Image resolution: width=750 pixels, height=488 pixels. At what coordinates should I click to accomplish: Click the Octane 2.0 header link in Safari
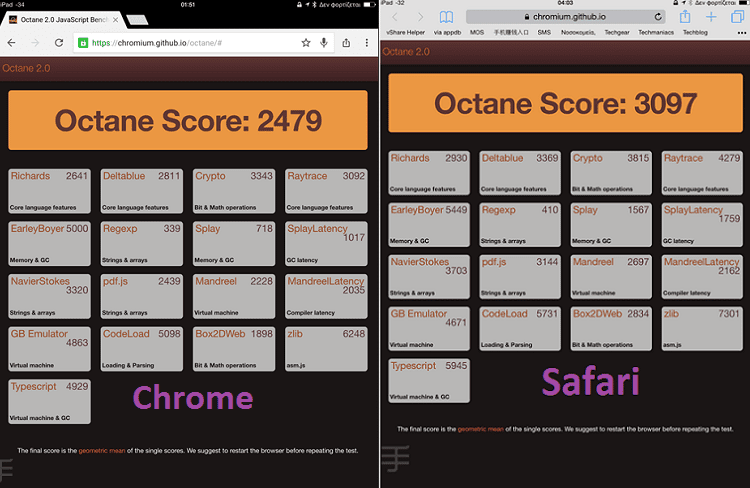tap(406, 52)
